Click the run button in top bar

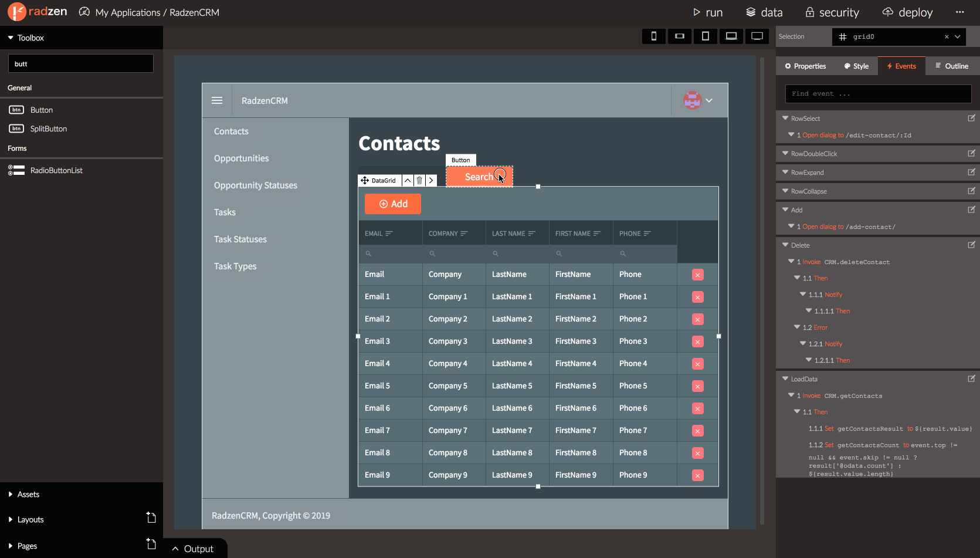coord(707,12)
